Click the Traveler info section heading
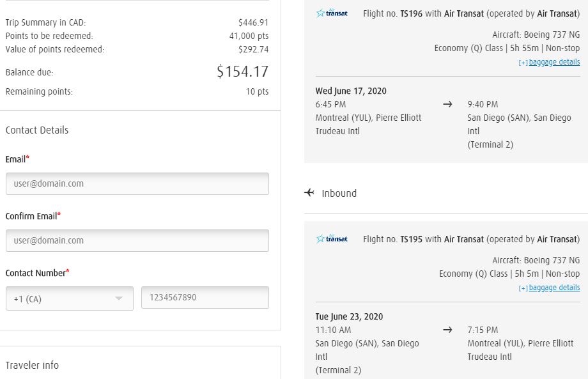 point(32,365)
